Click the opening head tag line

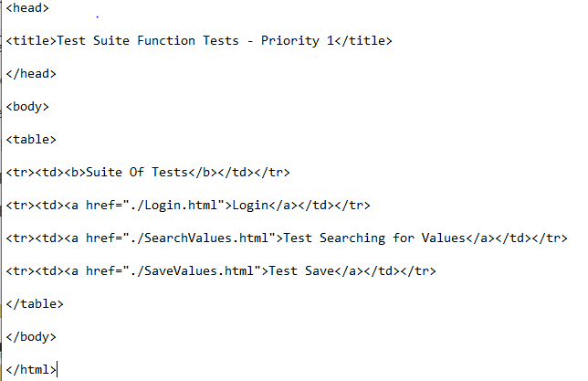pyautogui.click(x=27, y=7)
